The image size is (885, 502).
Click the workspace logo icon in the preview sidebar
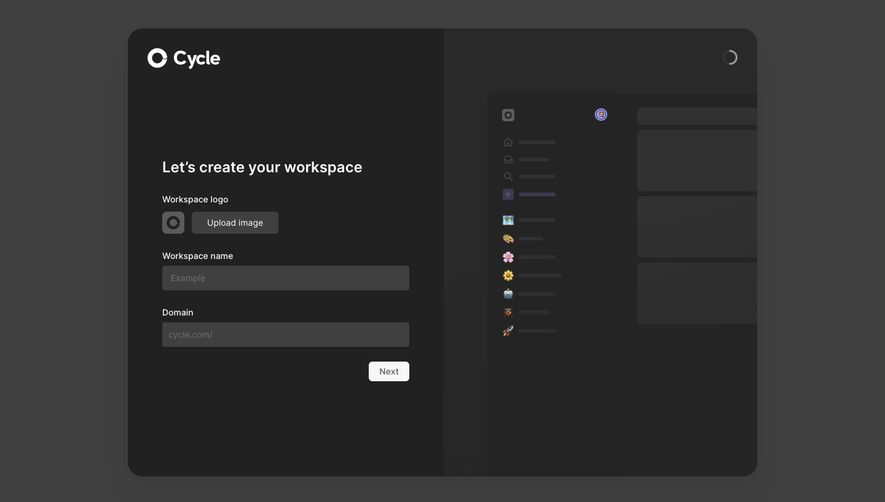click(508, 115)
